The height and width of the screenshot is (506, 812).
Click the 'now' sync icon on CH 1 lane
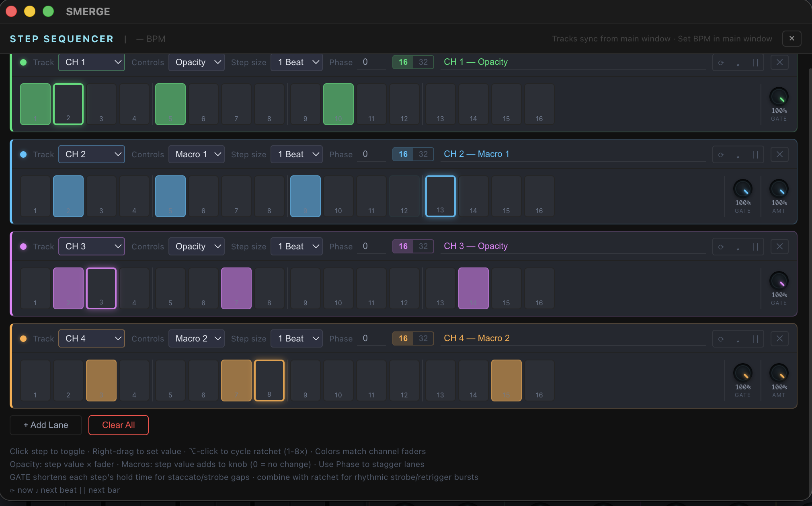[721, 62]
